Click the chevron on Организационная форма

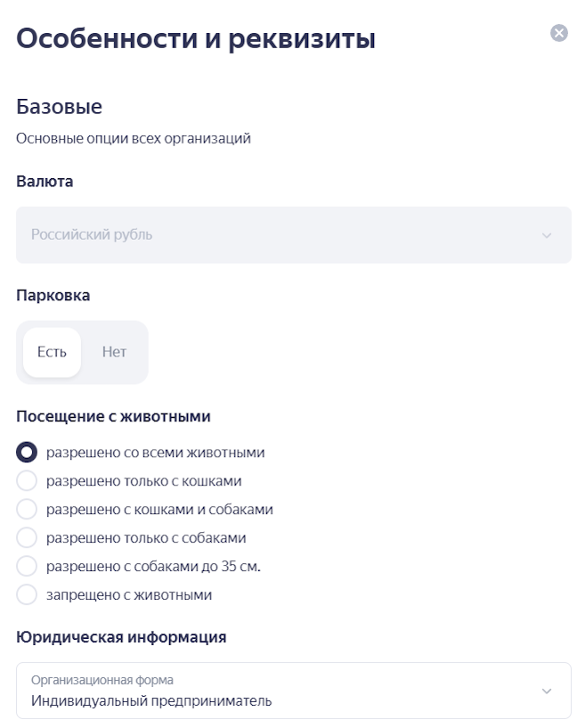[x=546, y=691]
